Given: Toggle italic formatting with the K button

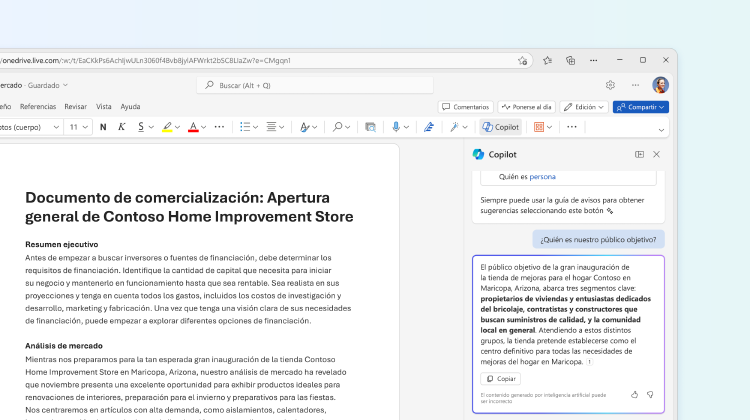Looking at the screenshot, I should click(x=122, y=127).
